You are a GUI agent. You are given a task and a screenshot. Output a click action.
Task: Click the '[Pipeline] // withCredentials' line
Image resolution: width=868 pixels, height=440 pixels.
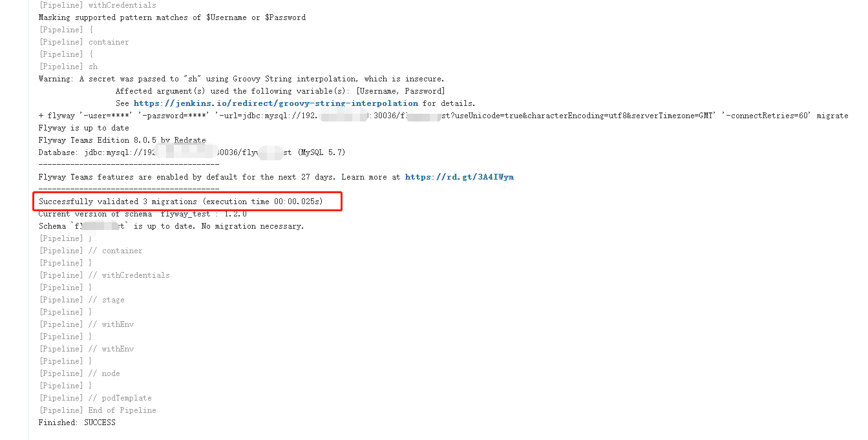[104, 275]
